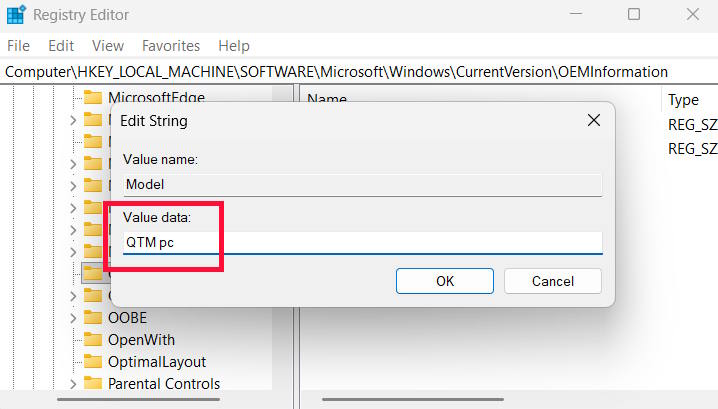Click the OOBE folder icon
The height and width of the screenshot is (409, 718).
point(93,317)
